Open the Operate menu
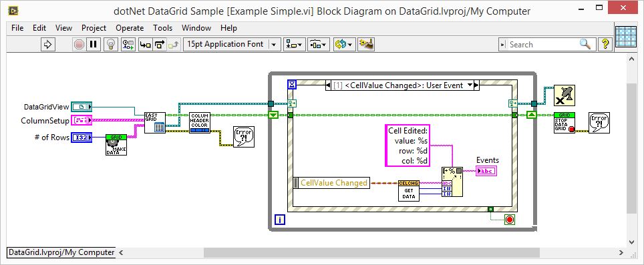The width and height of the screenshot is (644, 265). point(130,28)
